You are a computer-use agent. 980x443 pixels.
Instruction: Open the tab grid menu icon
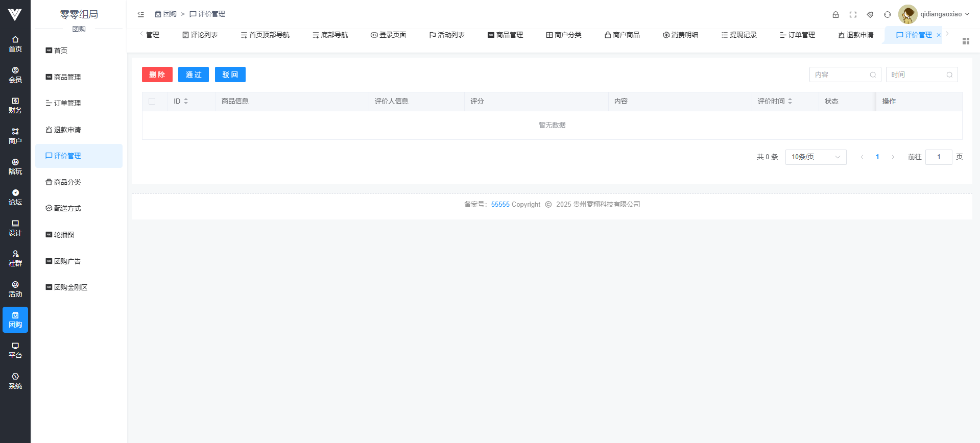[966, 41]
